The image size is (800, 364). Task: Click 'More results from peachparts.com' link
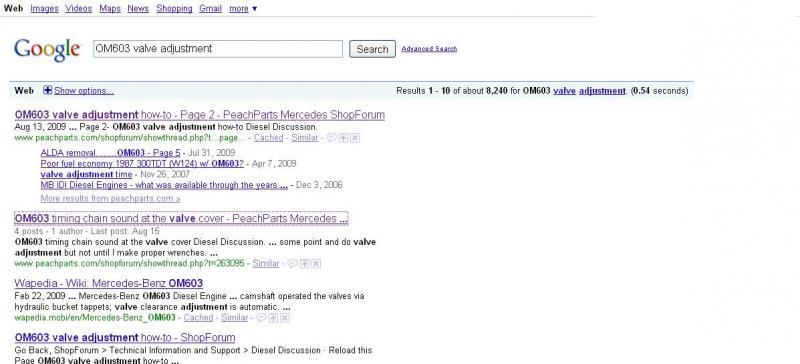(x=110, y=199)
